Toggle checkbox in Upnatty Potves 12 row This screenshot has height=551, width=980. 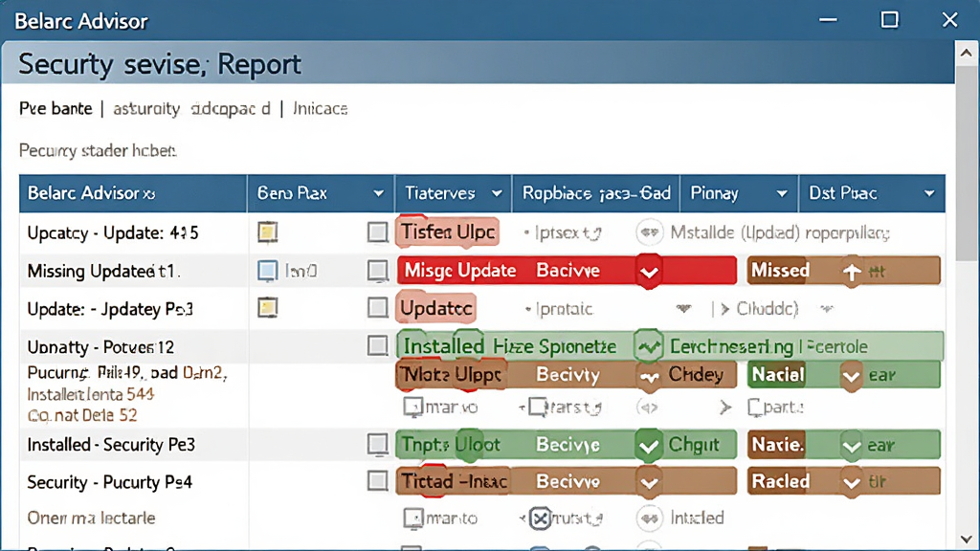tap(377, 345)
